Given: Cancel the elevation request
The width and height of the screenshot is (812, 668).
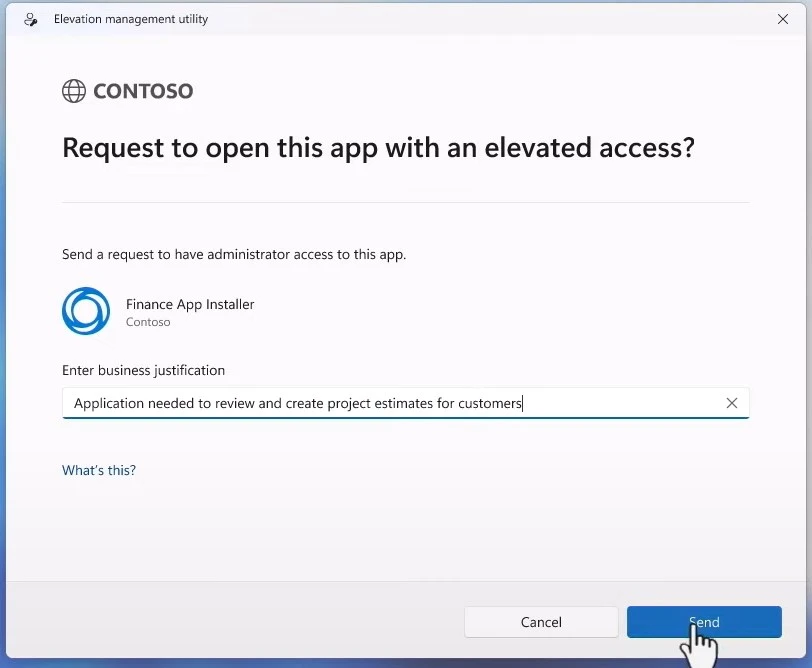Looking at the screenshot, I should (x=541, y=622).
